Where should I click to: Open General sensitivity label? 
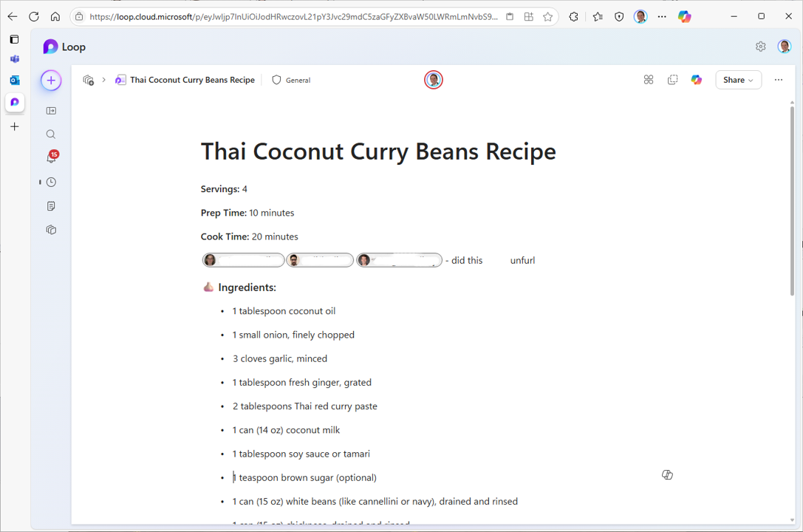291,80
